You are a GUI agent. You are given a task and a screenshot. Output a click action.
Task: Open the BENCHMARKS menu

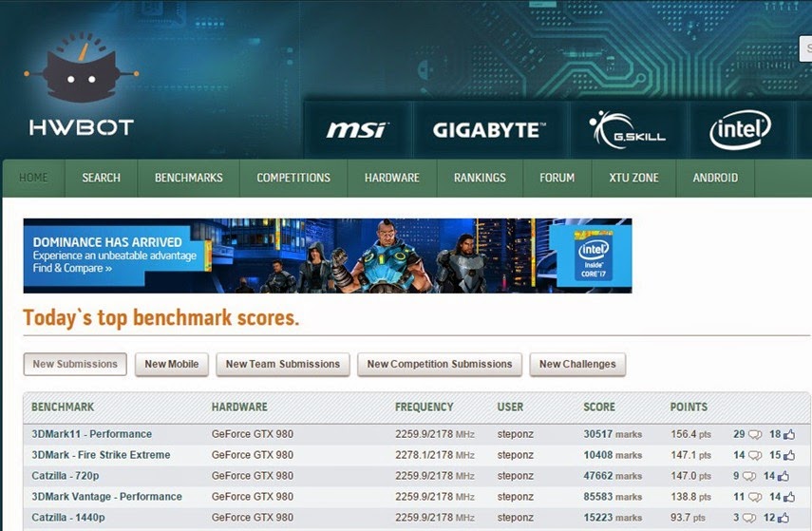pos(188,178)
